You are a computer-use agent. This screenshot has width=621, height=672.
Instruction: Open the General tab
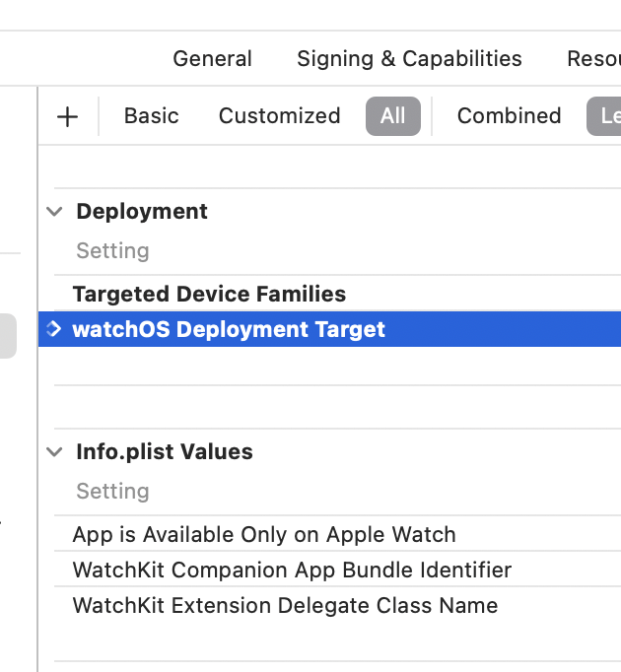click(212, 59)
